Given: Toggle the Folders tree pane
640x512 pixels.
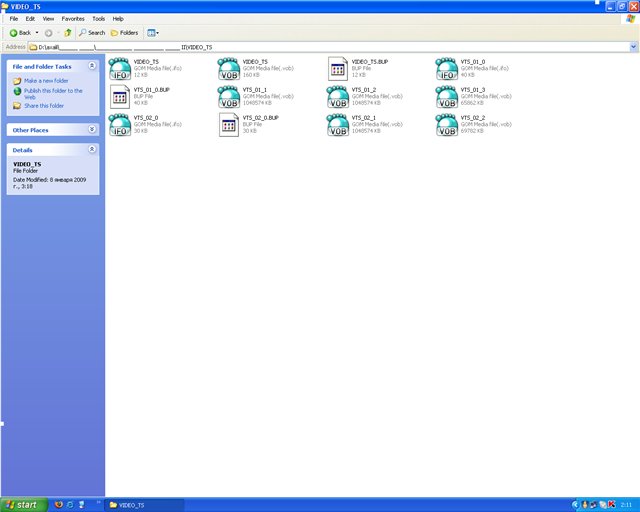Looking at the screenshot, I should click(124, 33).
